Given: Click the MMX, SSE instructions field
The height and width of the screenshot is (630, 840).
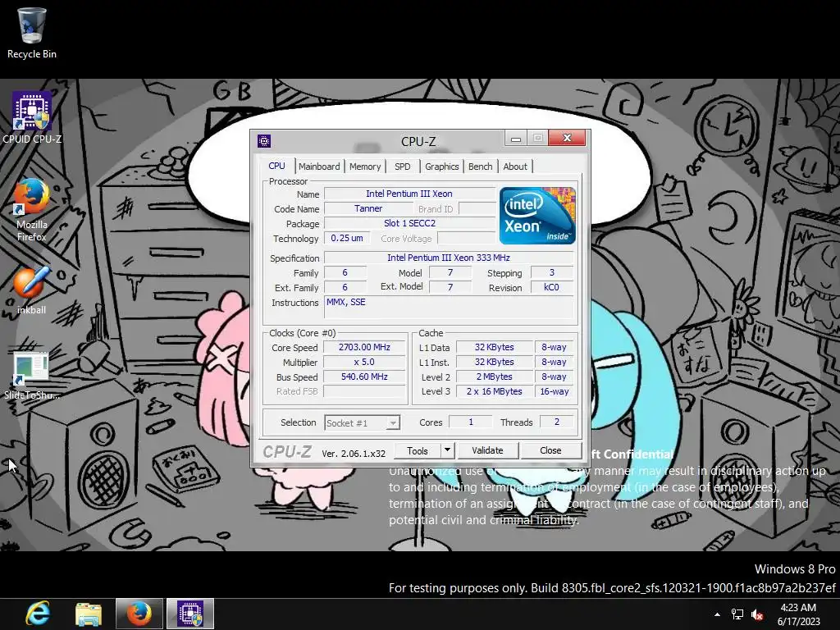Looking at the screenshot, I should 449,307.
